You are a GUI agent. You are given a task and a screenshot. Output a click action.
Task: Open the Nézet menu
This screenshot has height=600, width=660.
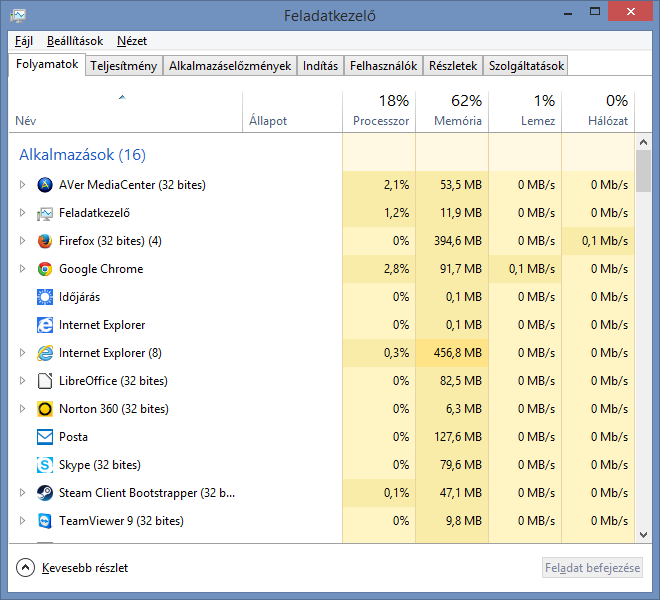[132, 41]
